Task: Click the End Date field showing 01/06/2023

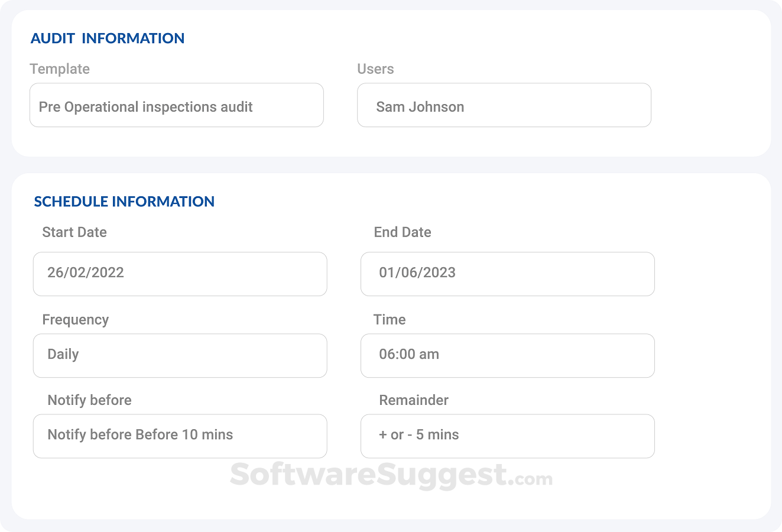Action: point(507,274)
